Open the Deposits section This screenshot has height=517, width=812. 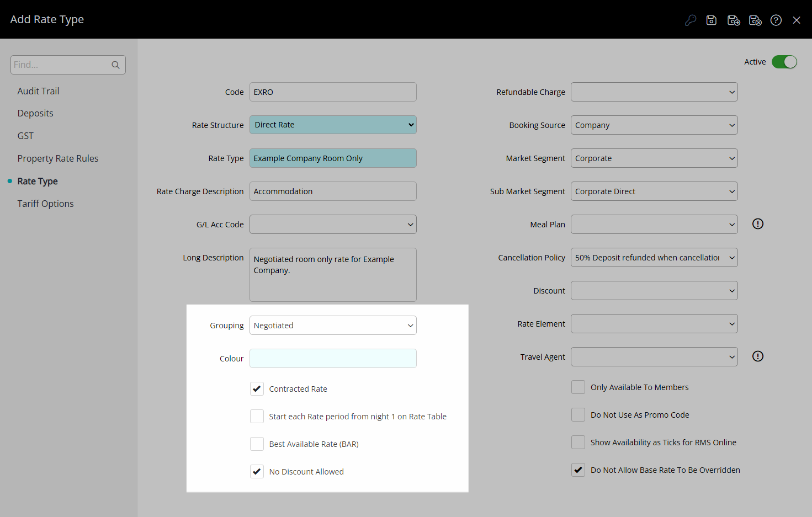click(x=35, y=114)
